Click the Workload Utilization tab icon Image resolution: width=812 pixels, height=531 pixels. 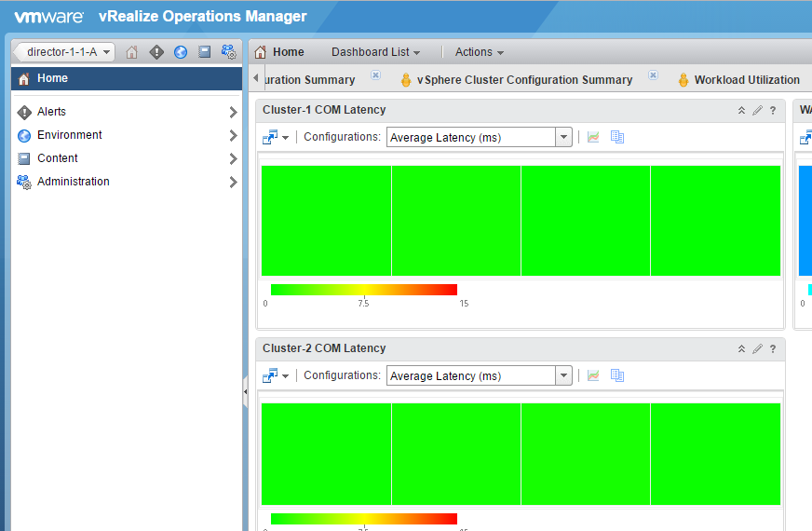click(x=683, y=80)
